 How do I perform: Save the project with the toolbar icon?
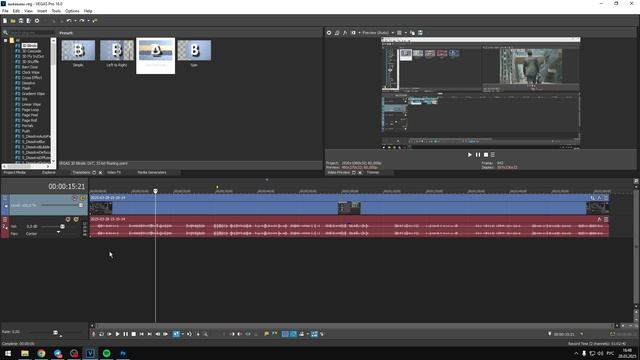click(21, 21)
